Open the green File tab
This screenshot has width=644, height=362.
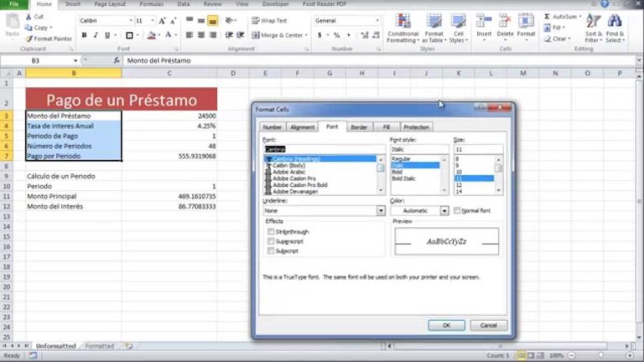coord(14,4)
